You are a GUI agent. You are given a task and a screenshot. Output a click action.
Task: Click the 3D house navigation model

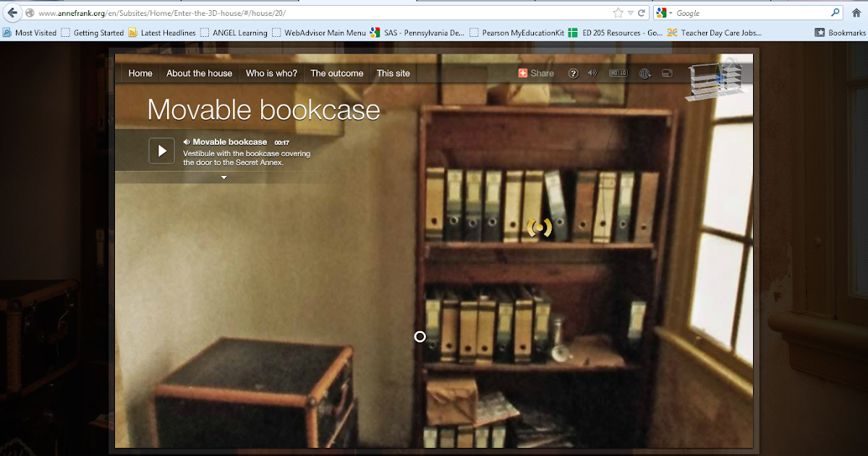(x=718, y=80)
